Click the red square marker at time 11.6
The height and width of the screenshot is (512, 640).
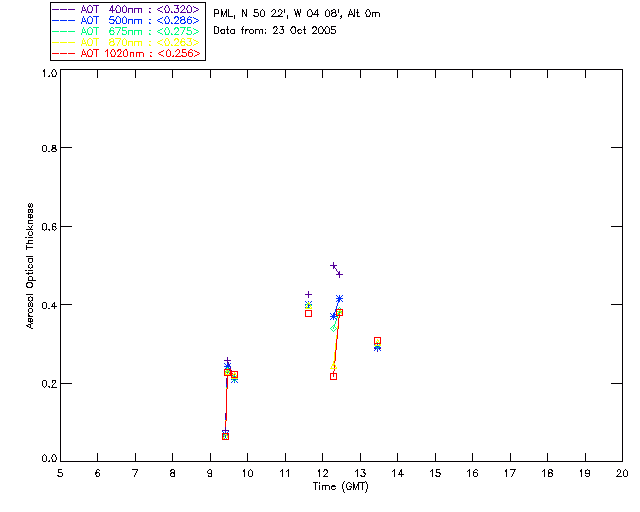click(x=309, y=314)
